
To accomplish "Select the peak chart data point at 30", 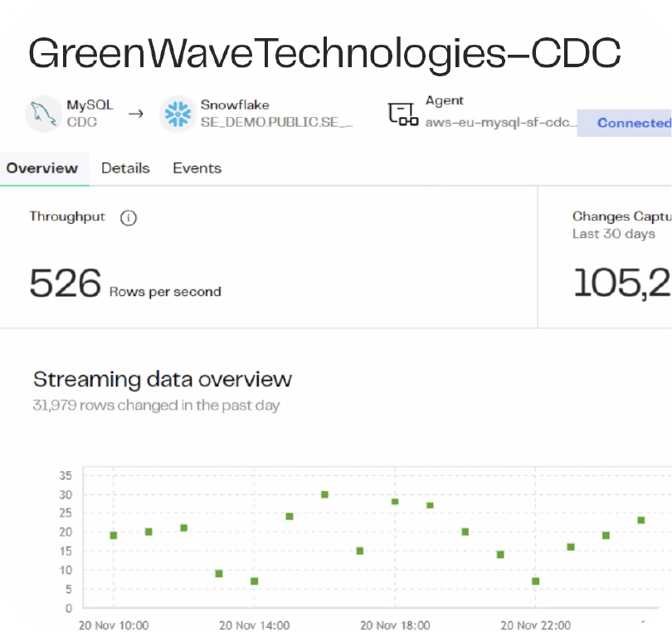I will 324,494.
